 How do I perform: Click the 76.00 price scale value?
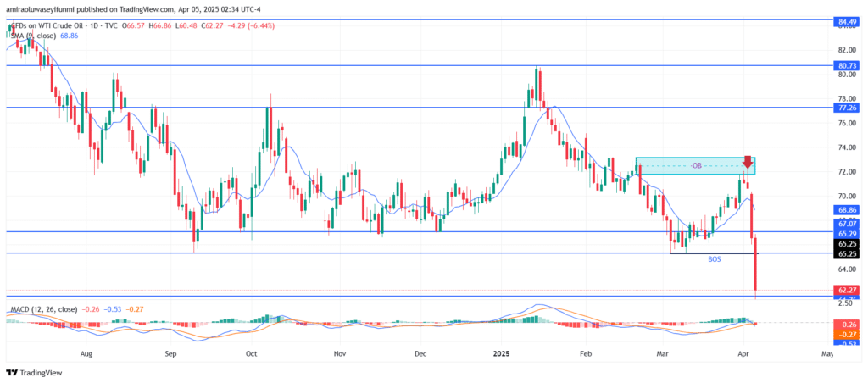848,123
